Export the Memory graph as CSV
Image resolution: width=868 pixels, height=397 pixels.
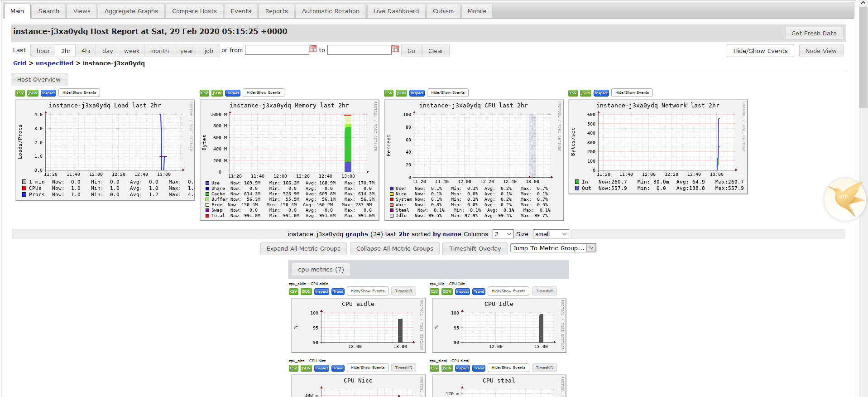pos(204,93)
